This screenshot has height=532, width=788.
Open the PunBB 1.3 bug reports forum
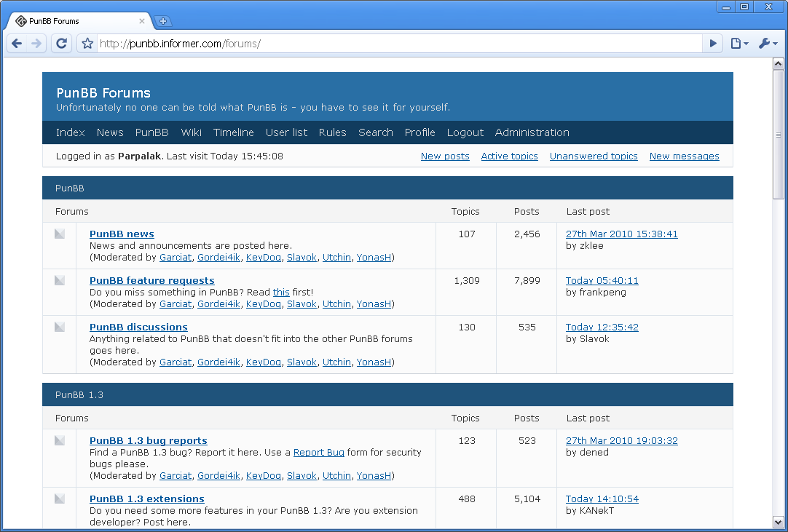[x=149, y=441]
